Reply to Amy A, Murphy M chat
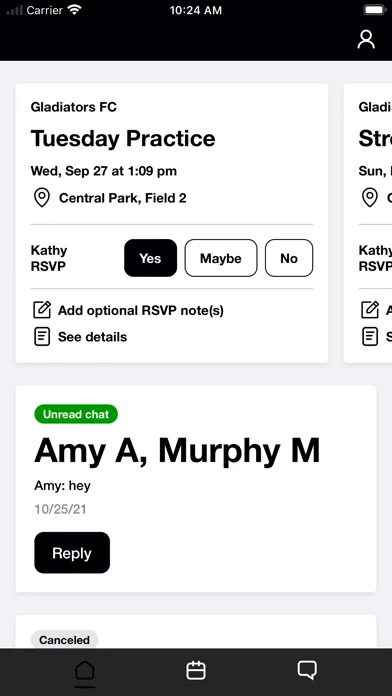 tap(72, 553)
